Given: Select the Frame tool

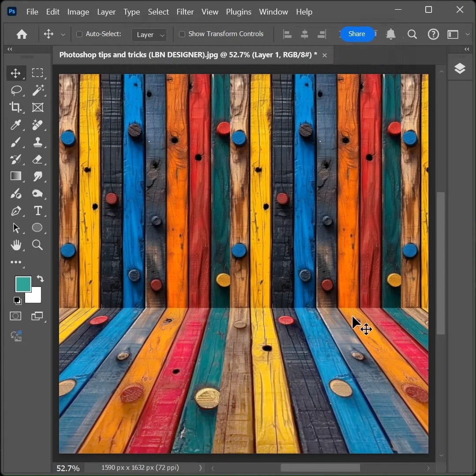Looking at the screenshot, I should click(37, 108).
